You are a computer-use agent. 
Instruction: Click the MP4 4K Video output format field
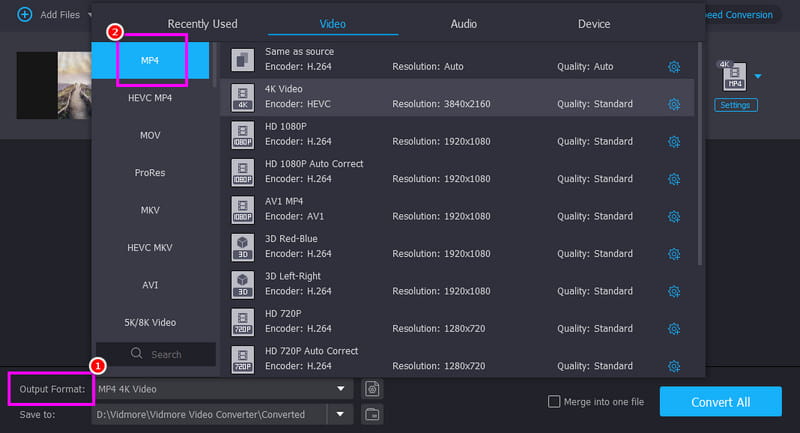click(222, 389)
